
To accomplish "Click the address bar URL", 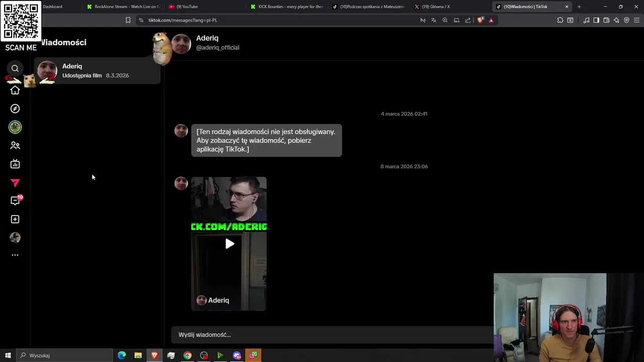I will tap(183, 20).
